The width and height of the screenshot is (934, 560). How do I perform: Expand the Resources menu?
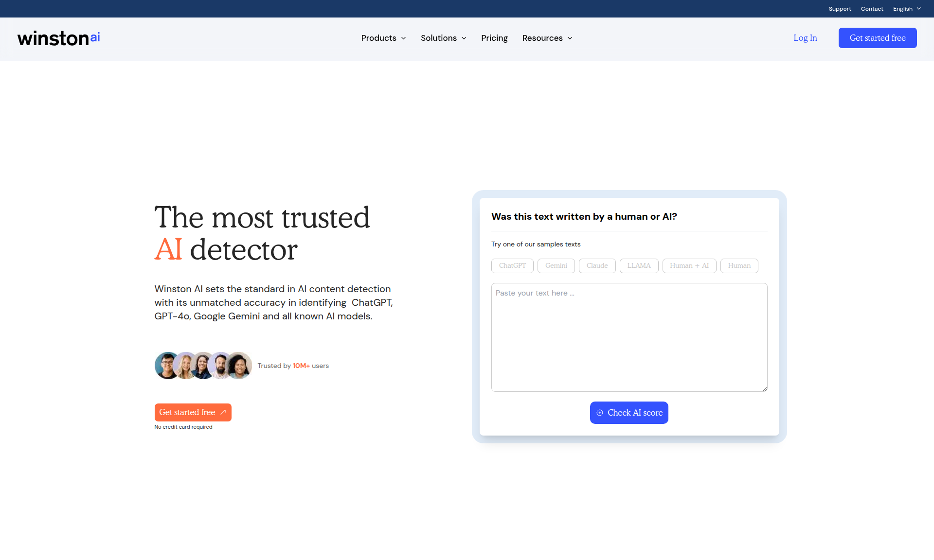click(547, 38)
